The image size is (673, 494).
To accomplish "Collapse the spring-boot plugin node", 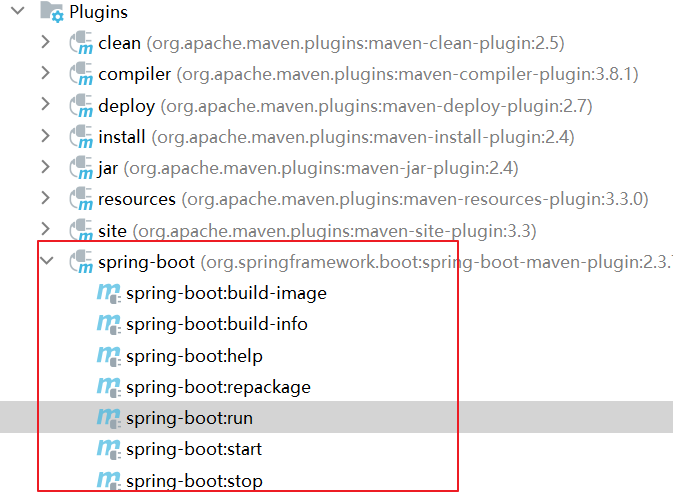I will pyautogui.click(x=46, y=261).
